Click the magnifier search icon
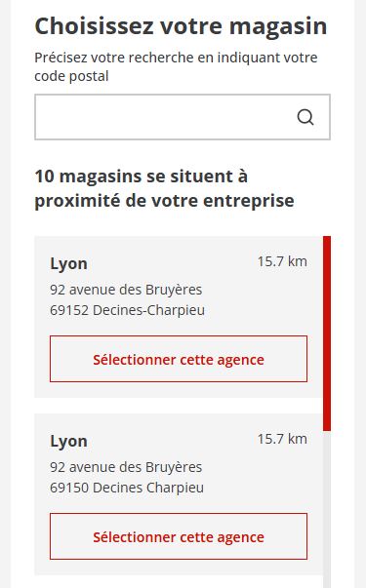The width and height of the screenshot is (366, 588). [x=305, y=117]
